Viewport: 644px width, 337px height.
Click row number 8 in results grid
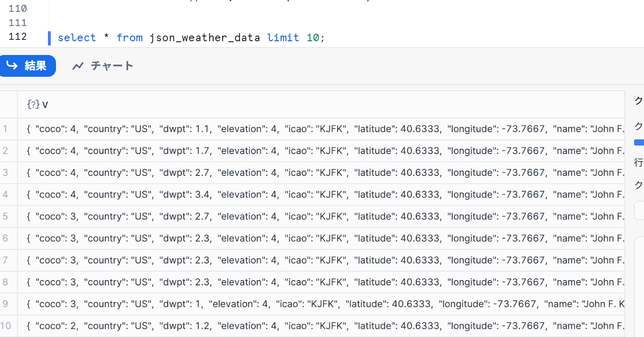[5, 282]
